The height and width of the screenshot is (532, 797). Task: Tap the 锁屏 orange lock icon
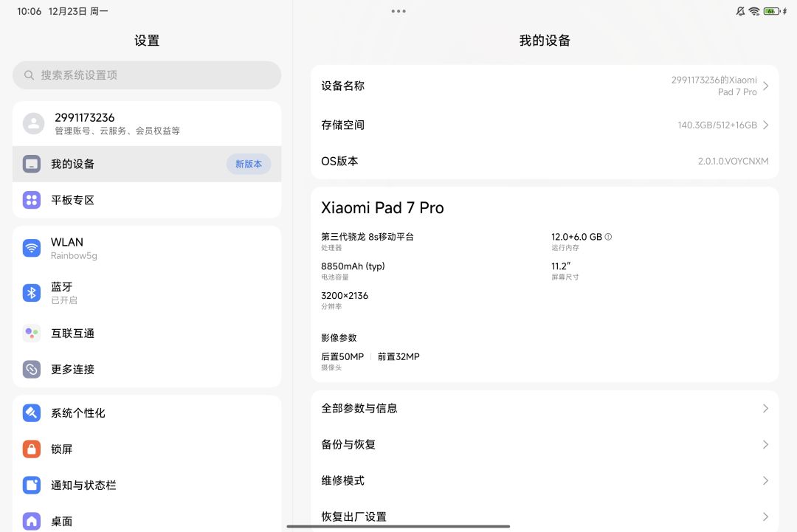coord(32,449)
